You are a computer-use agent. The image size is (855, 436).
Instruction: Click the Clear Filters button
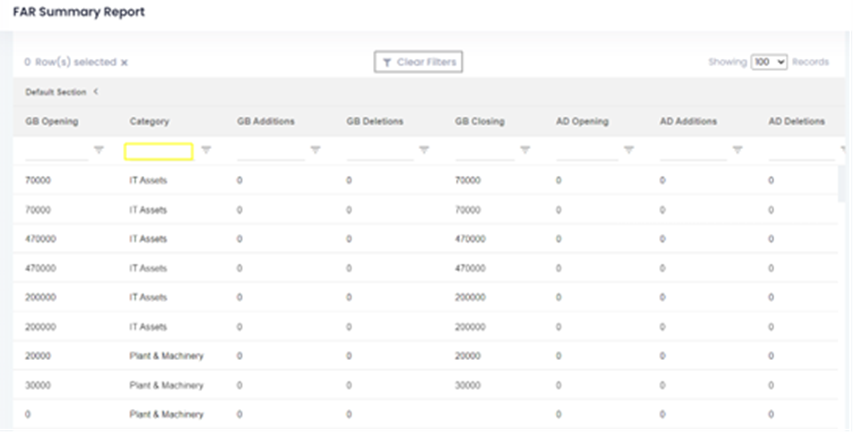point(418,62)
